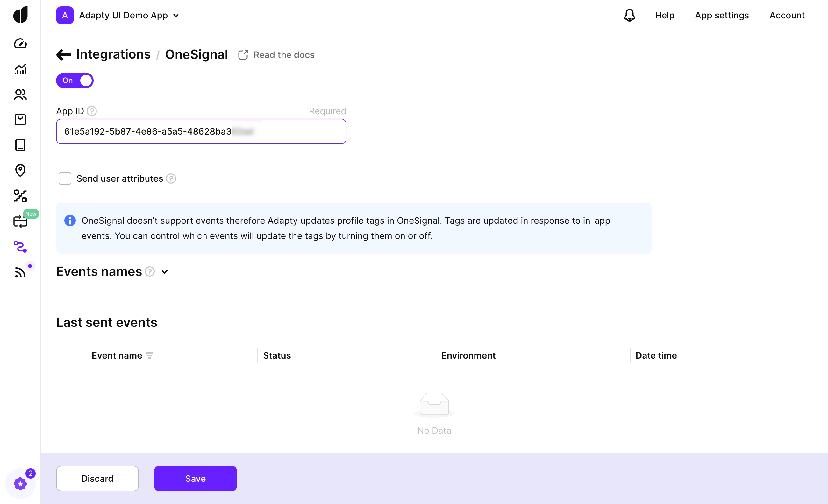Select the Analytics charts icon in sidebar
The height and width of the screenshot is (504, 828).
pyautogui.click(x=20, y=69)
